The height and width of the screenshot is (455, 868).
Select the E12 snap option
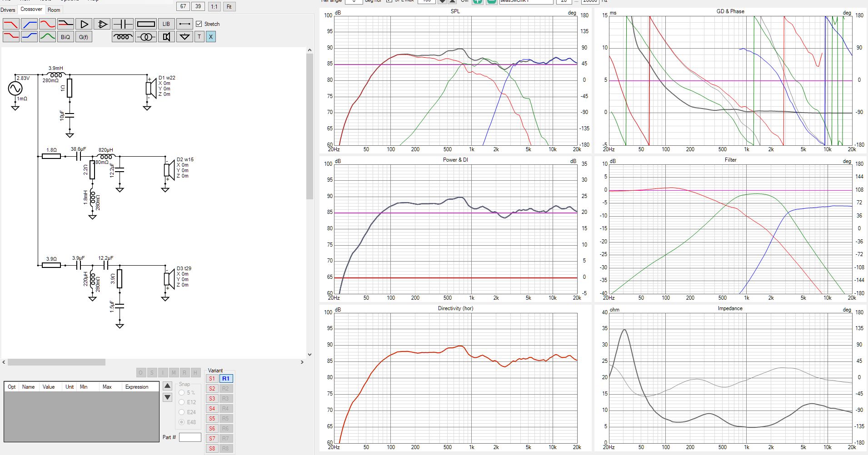click(x=182, y=402)
